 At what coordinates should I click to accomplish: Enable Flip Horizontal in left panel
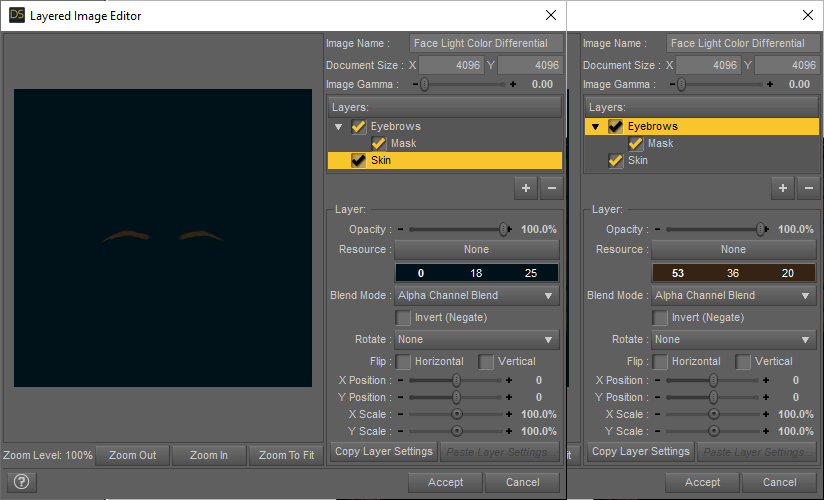[403, 362]
